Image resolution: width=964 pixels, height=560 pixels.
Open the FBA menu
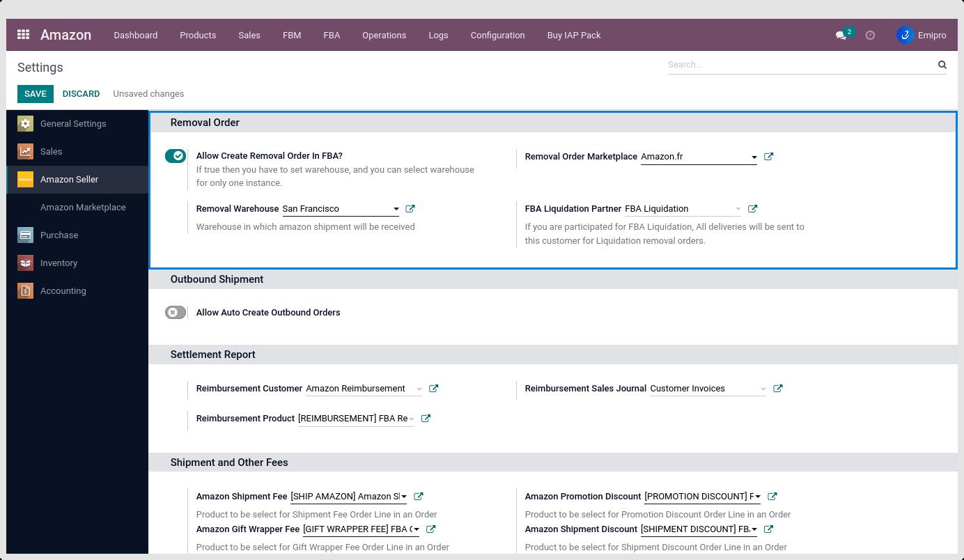click(332, 35)
